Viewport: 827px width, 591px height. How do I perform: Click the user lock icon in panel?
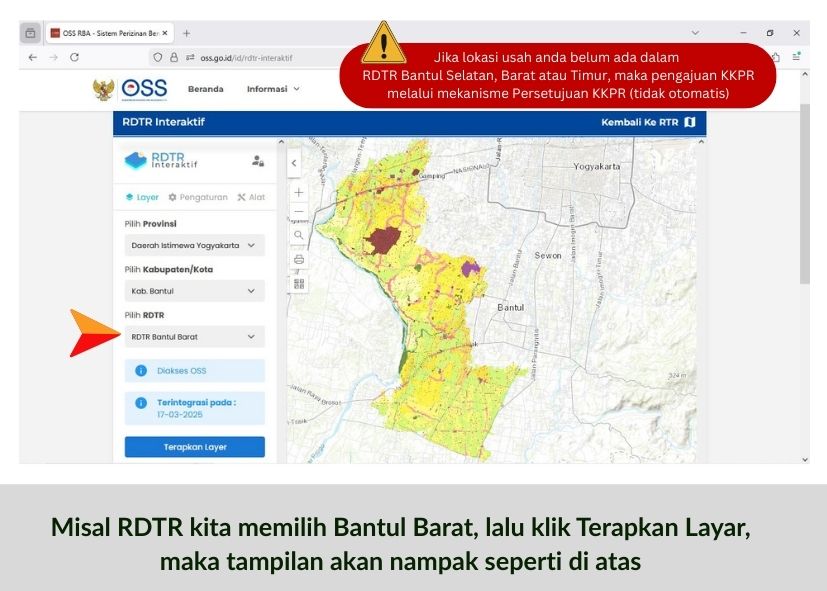point(257,160)
